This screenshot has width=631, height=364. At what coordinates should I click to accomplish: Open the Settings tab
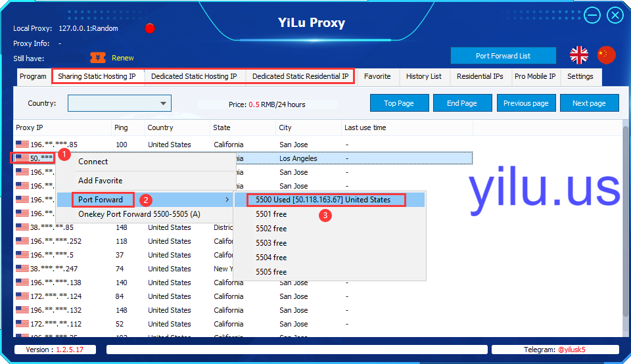580,76
